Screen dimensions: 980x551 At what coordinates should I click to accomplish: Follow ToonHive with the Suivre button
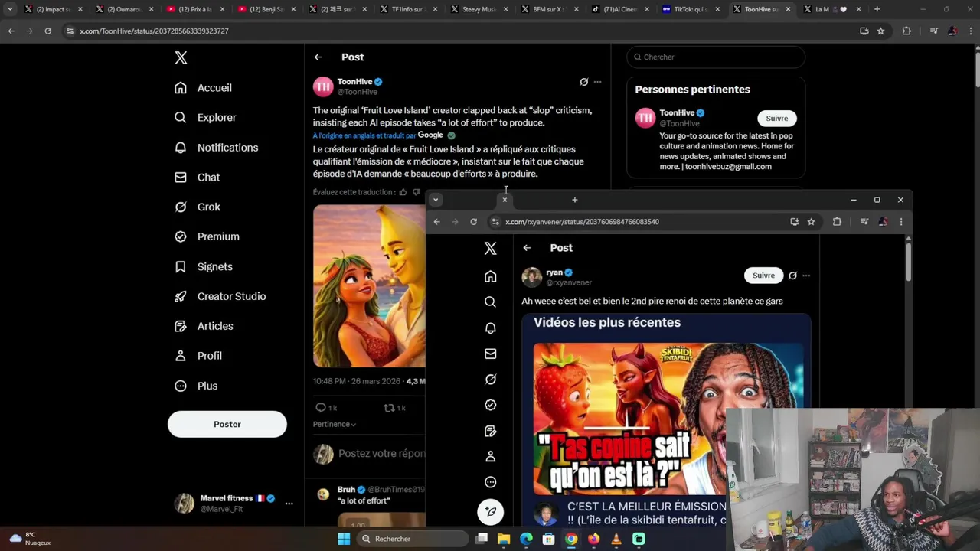point(777,119)
